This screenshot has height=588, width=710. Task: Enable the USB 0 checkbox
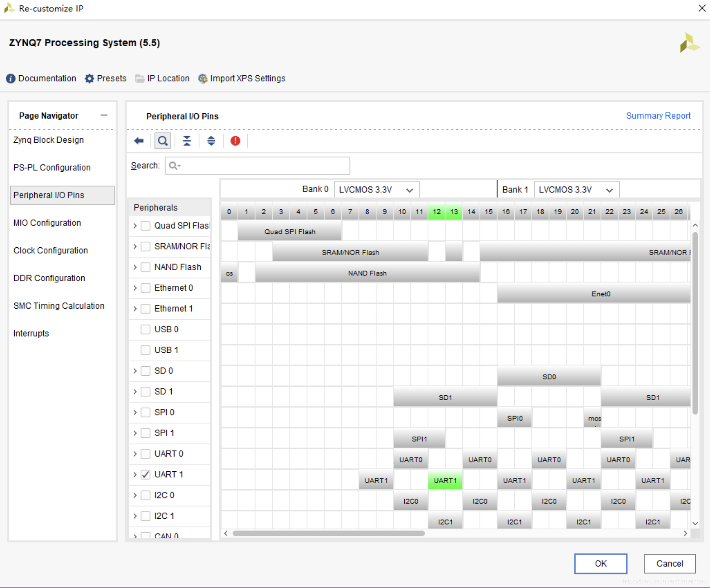point(145,329)
